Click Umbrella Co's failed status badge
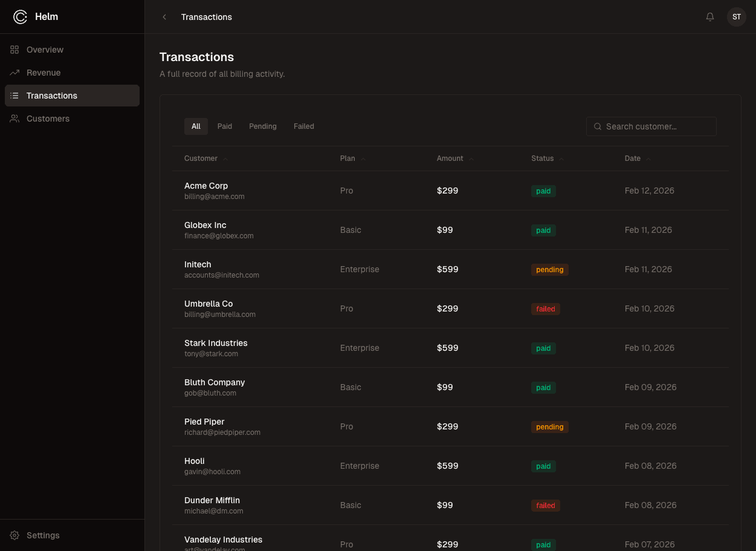The image size is (756, 551). tap(545, 309)
